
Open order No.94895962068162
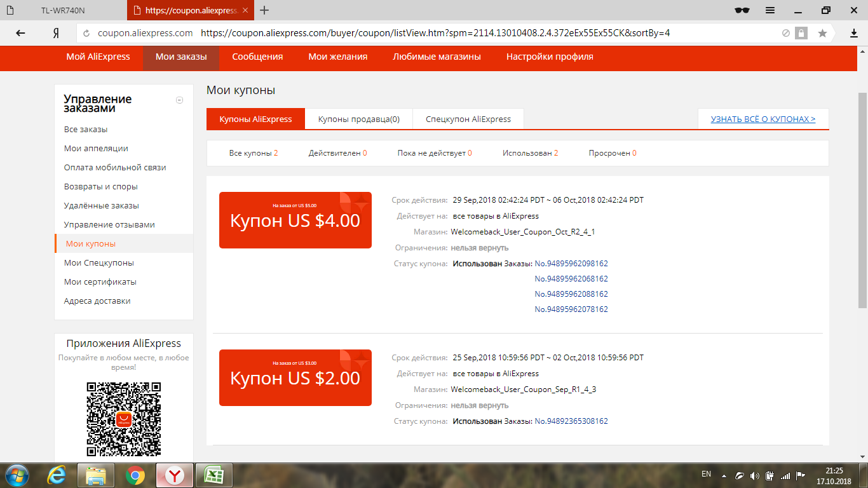tap(571, 279)
